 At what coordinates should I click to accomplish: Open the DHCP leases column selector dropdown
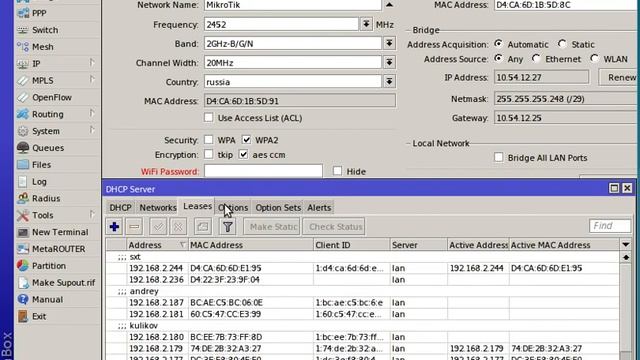(626, 245)
